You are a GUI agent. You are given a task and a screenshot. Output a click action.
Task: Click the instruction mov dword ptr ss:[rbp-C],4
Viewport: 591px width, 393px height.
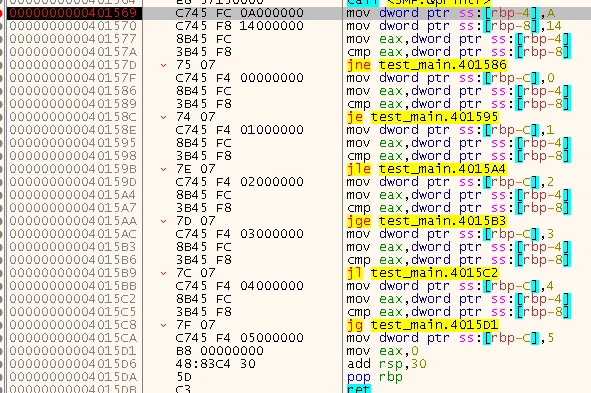[451, 286]
